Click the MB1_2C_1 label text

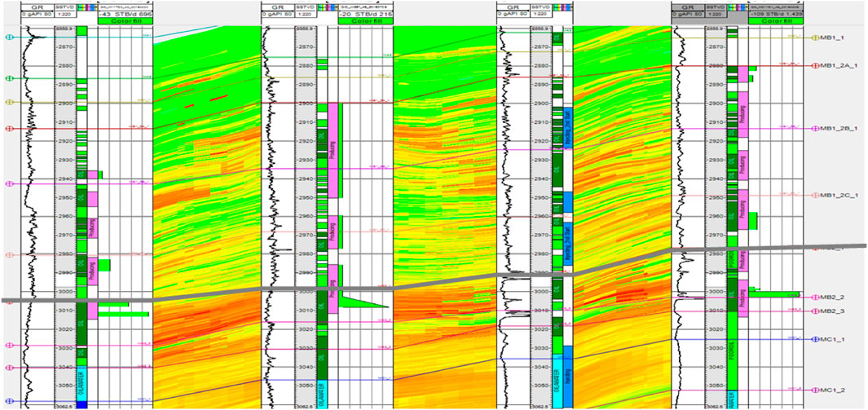837,196
